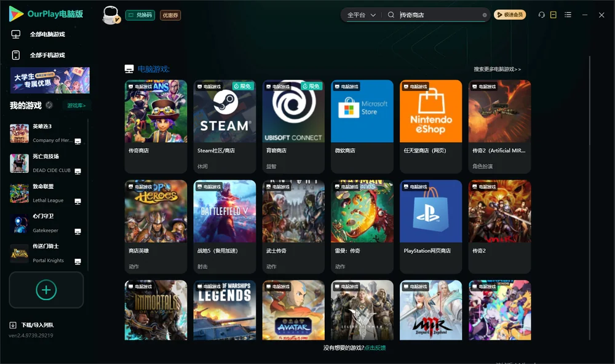Viewport: 615px width, 364px height.
Task: Open the 雷曼：传奇 game card
Action: coord(362,227)
